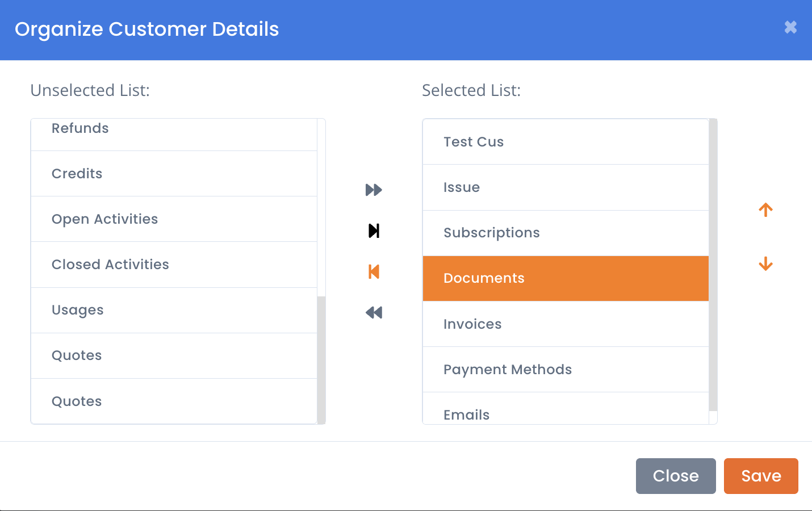This screenshot has width=812, height=511.
Task: Select Open Activities in the Unselected List
Action: coord(174,219)
